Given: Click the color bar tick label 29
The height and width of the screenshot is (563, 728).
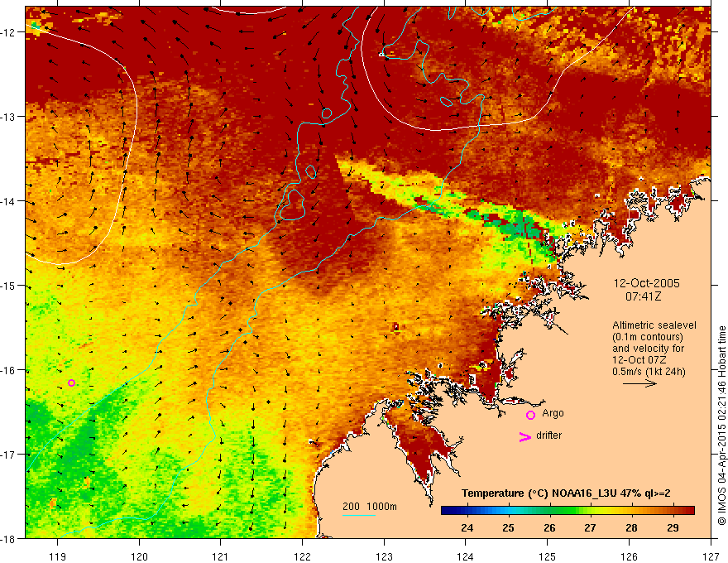Looking at the screenshot, I should (673, 528).
